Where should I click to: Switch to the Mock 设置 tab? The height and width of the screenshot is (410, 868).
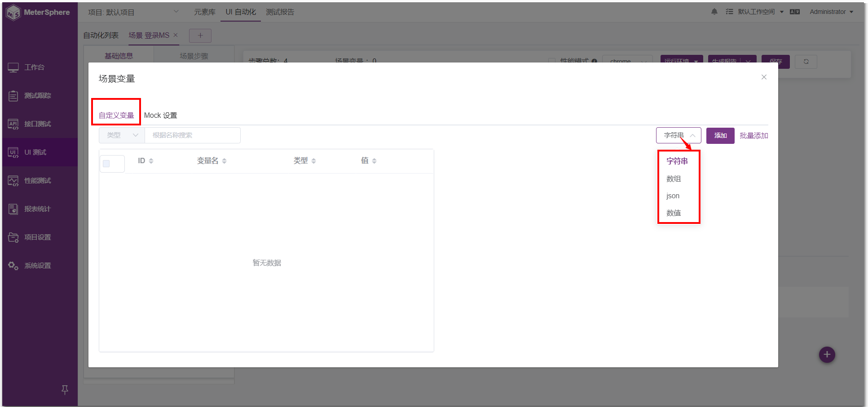[160, 115]
